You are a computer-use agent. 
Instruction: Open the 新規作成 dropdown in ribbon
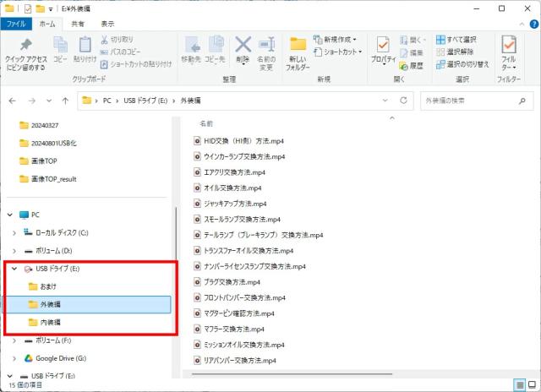tap(335, 39)
